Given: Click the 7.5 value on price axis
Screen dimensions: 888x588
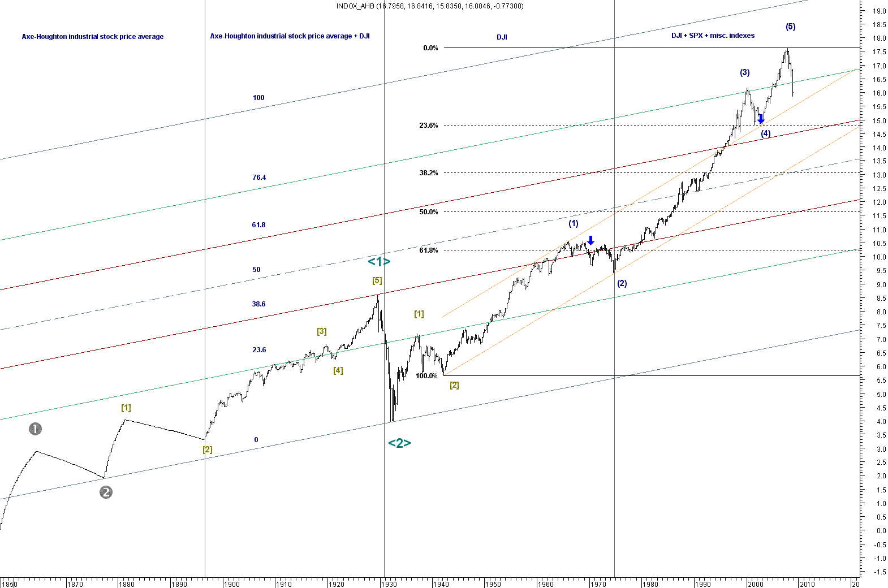Looking at the screenshot, I should 881,326.
